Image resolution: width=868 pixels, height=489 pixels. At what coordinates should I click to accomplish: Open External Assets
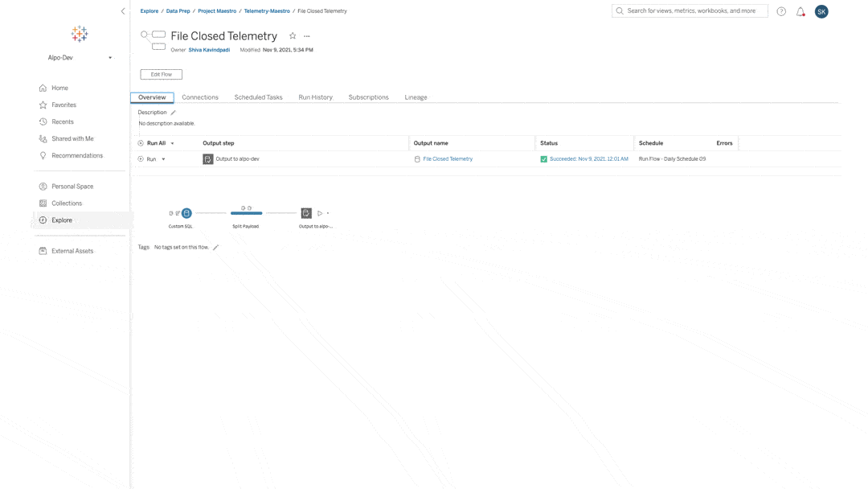tap(72, 251)
